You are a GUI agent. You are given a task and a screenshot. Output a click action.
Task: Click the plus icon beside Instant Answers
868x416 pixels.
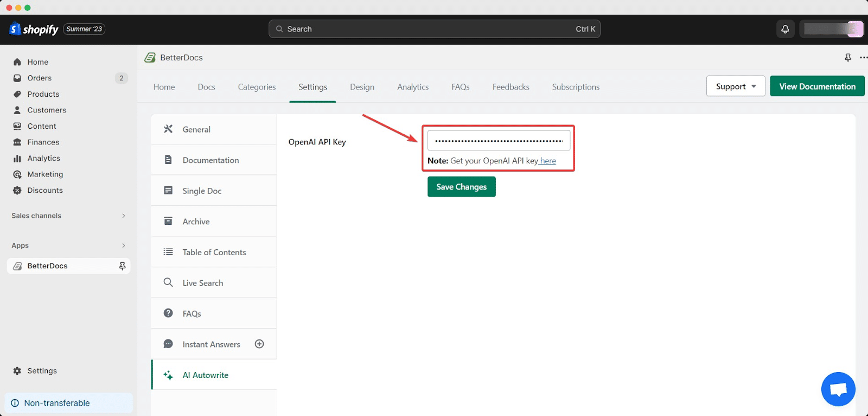pos(259,344)
